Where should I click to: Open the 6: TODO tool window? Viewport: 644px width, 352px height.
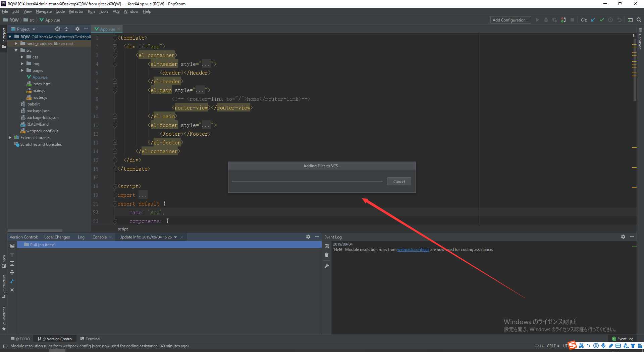coord(20,339)
